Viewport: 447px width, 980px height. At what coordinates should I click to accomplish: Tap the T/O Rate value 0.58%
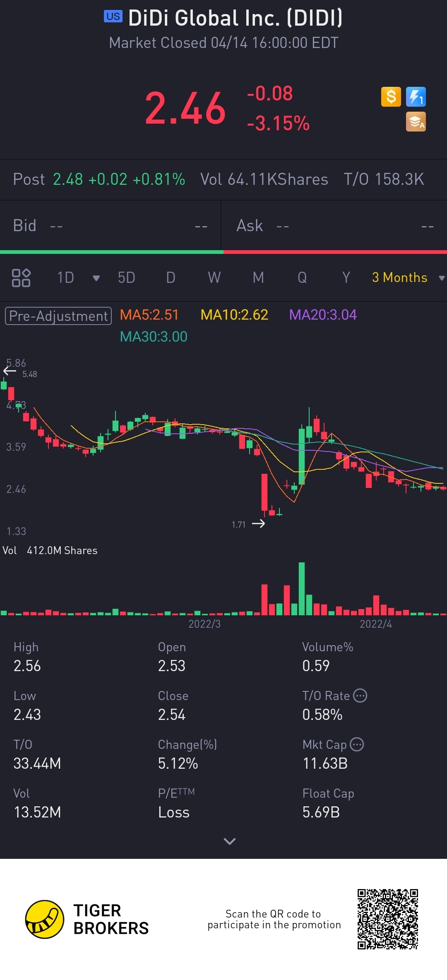[322, 715]
